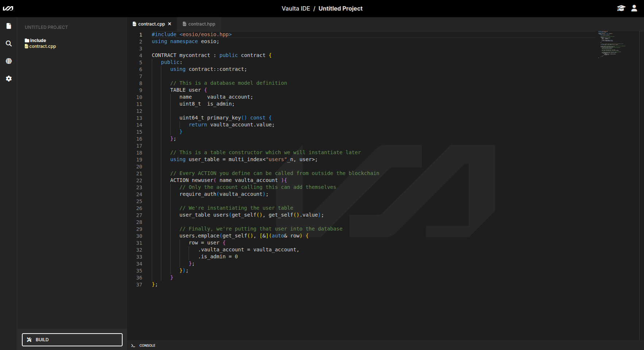
Task: Open the file explorer panel
Action: [9, 26]
